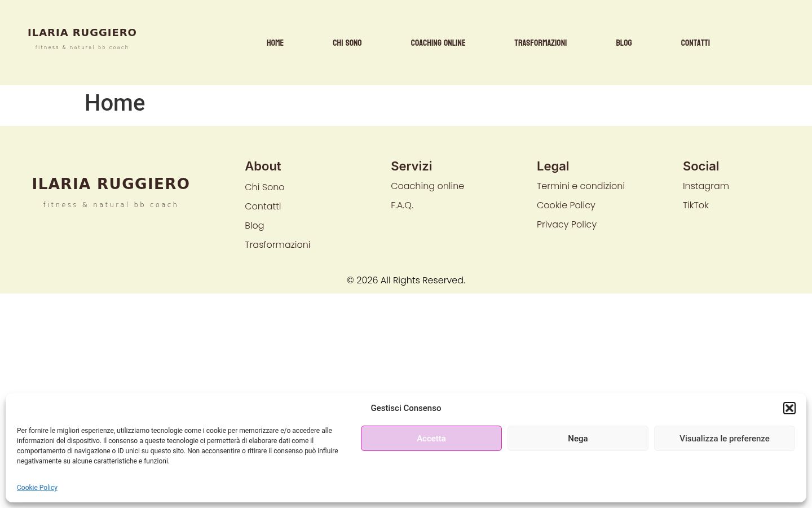Deny cookies using the Nega button
Viewport: 812px width, 508px height.
click(x=578, y=439)
